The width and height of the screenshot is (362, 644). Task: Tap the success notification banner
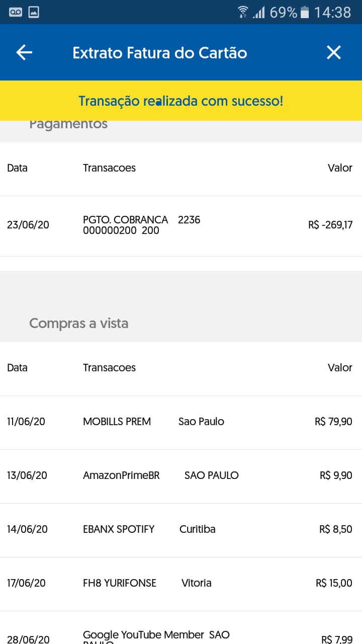[x=181, y=101]
